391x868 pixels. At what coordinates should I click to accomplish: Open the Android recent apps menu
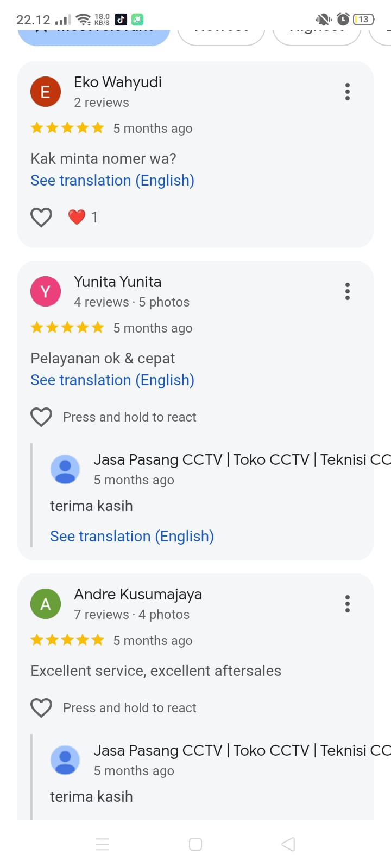click(102, 844)
